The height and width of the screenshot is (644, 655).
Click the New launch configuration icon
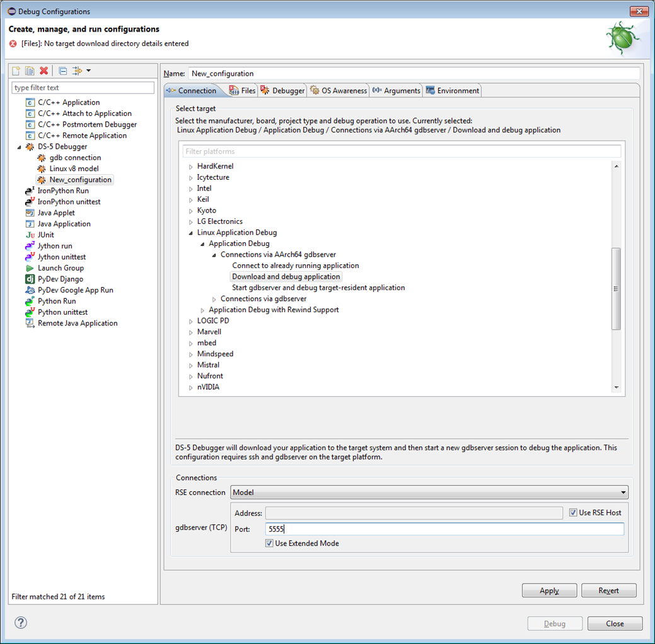click(16, 71)
